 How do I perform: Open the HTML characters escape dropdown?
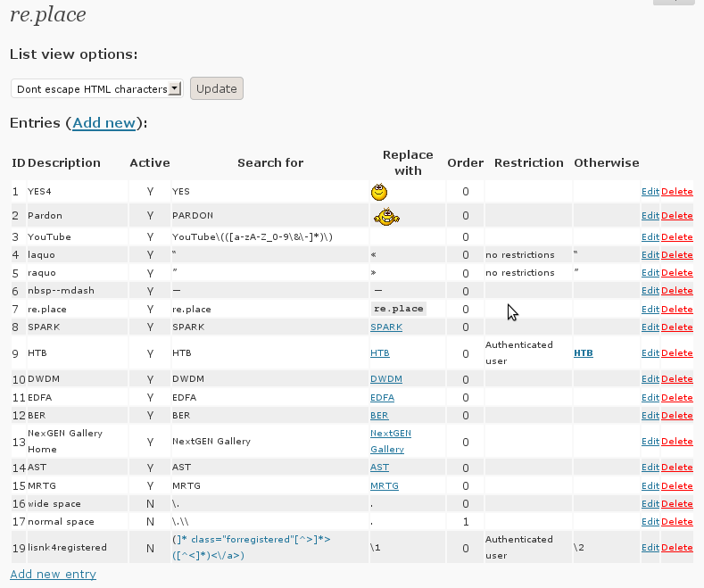coord(97,88)
